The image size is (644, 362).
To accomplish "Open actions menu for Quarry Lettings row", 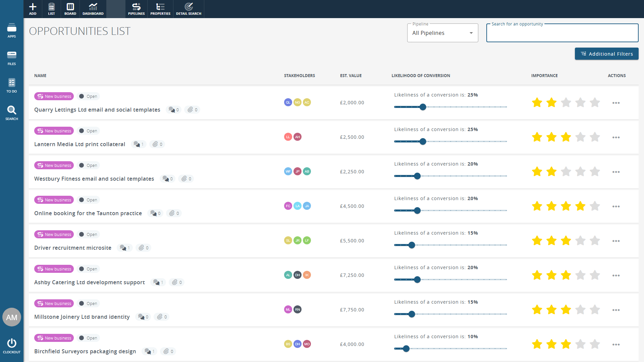I will click(616, 103).
